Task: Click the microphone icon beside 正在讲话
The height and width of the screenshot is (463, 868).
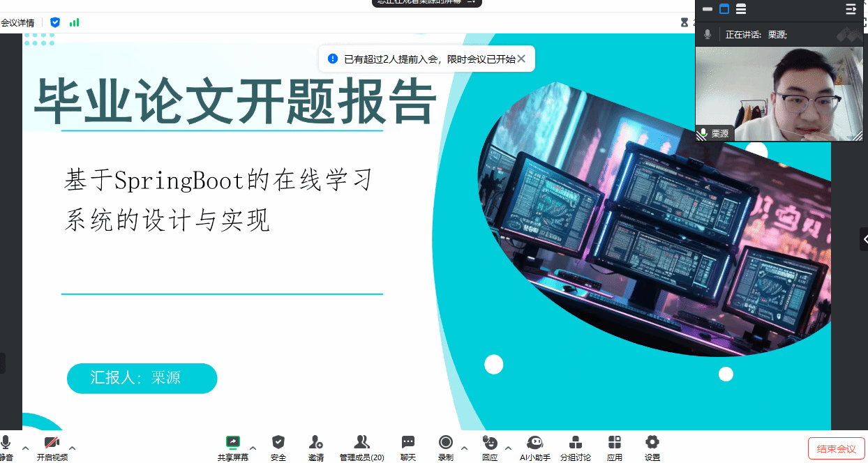Action: [708, 34]
